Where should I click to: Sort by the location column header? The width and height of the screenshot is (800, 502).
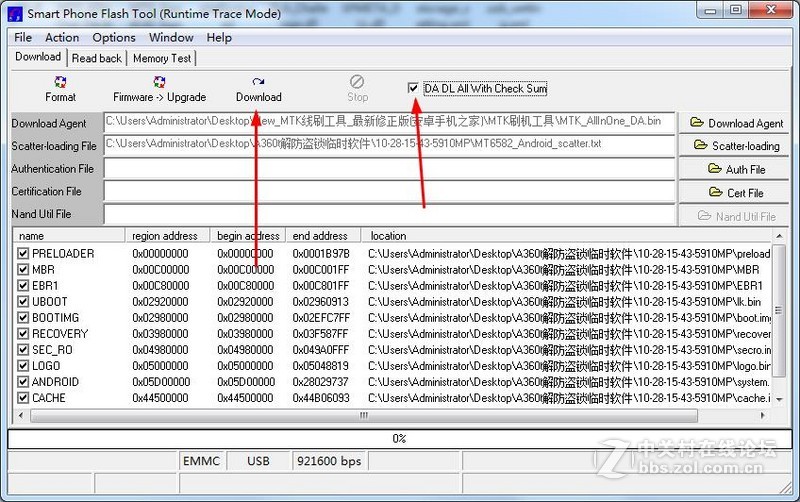click(567, 236)
